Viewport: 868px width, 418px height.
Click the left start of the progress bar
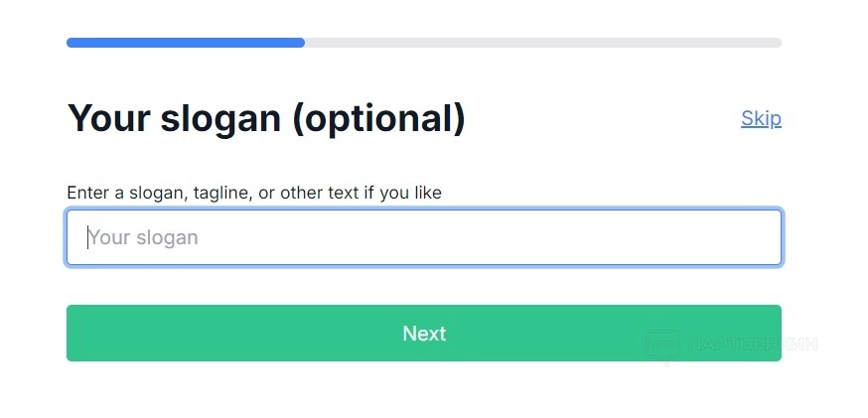(72, 43)
